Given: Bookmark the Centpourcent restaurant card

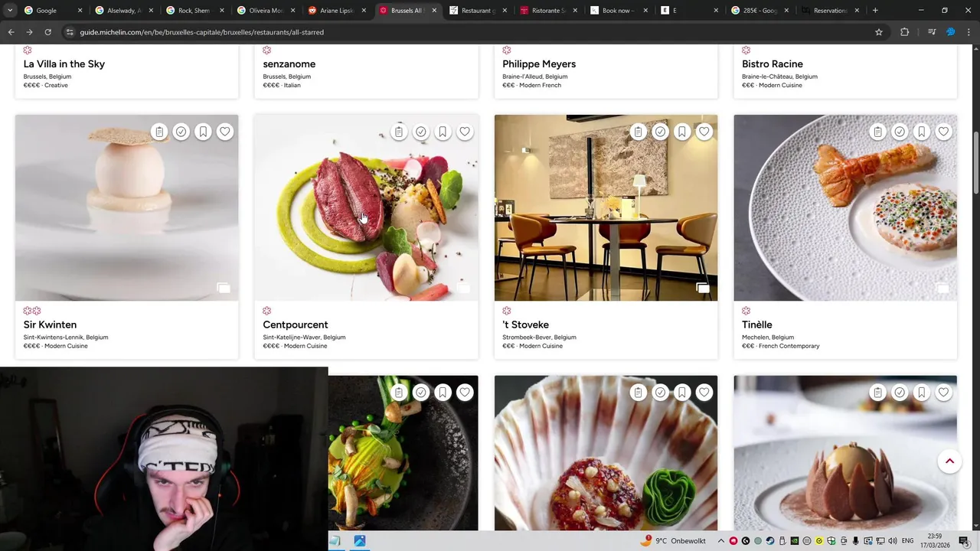Looking at the screenshot, I should point(443,132).
